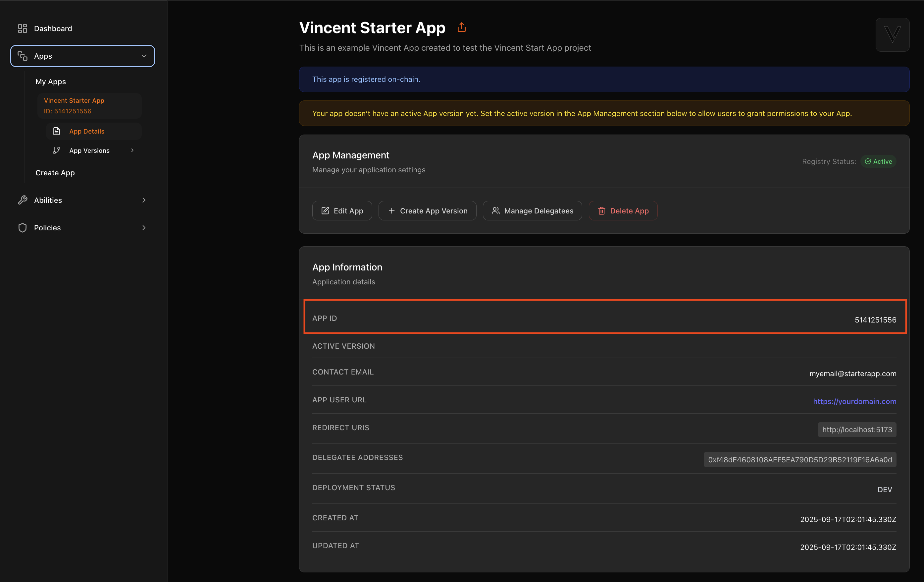Open App Versions in the sidebar

point(94,150)
